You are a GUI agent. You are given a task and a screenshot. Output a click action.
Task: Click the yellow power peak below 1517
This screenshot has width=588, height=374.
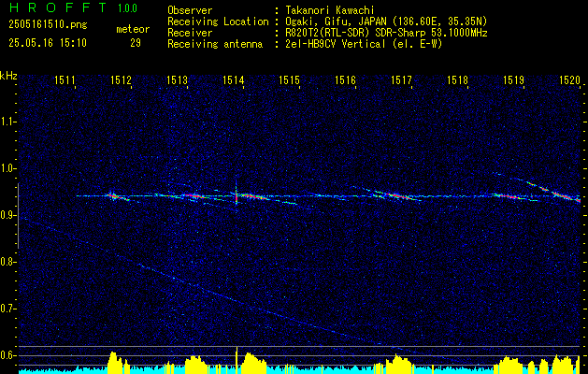point(400,363)
